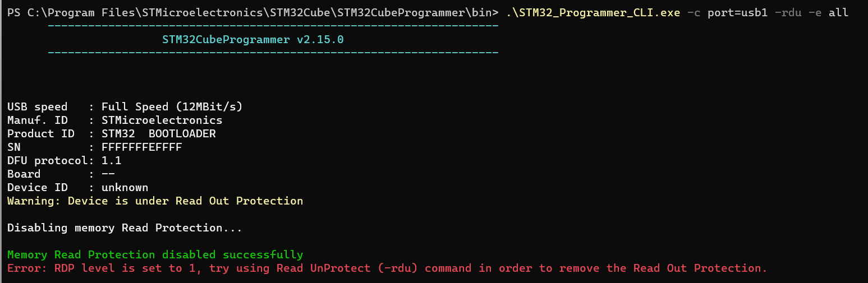Click the SN value FFFFFFFEFFFF
Image resolution: width=868 pixels, height=283 pixels.
point(142,147)
